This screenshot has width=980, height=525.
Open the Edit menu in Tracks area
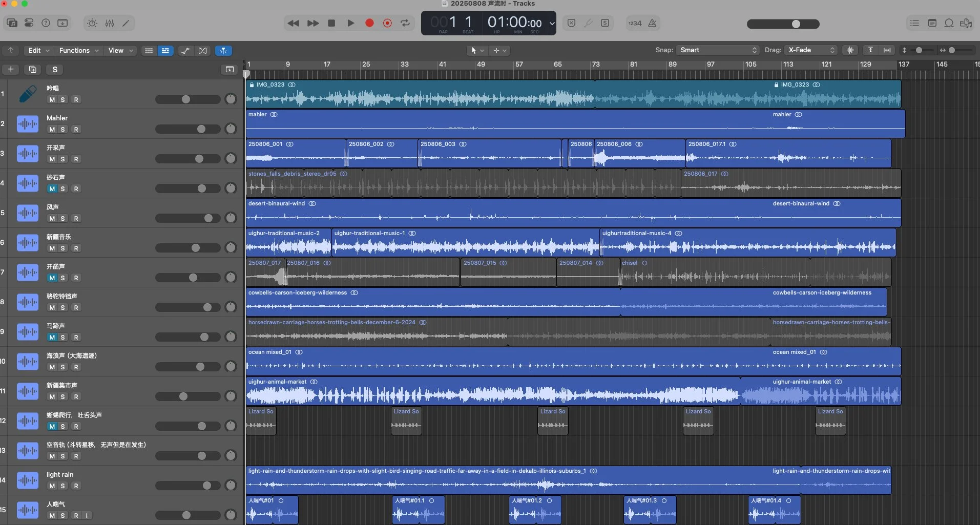(x=39, y=50)
